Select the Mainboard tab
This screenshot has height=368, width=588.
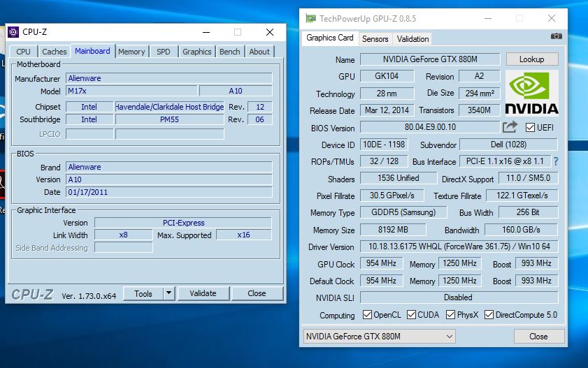coord(92,51)
